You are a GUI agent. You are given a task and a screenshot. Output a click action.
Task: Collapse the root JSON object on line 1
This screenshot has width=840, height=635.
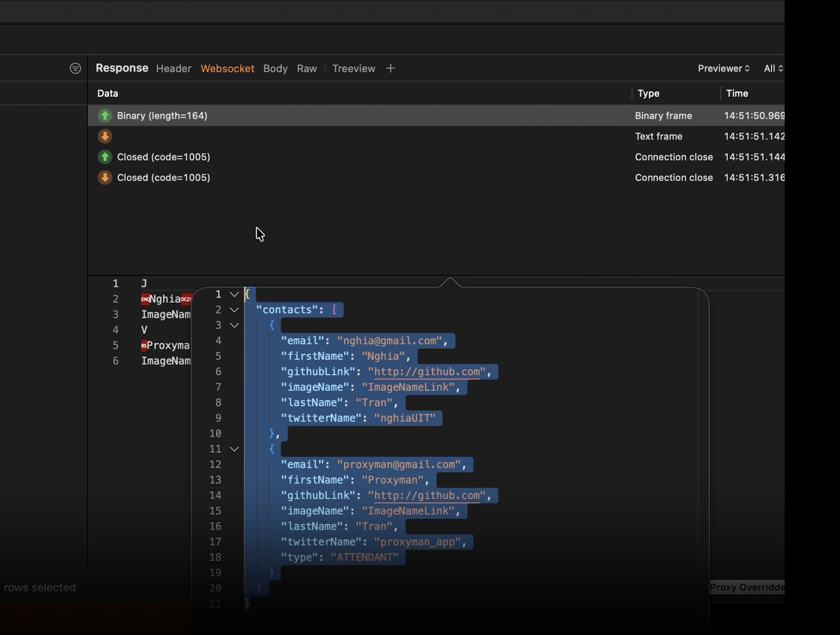pyautogui.click(x=233, y=294)
